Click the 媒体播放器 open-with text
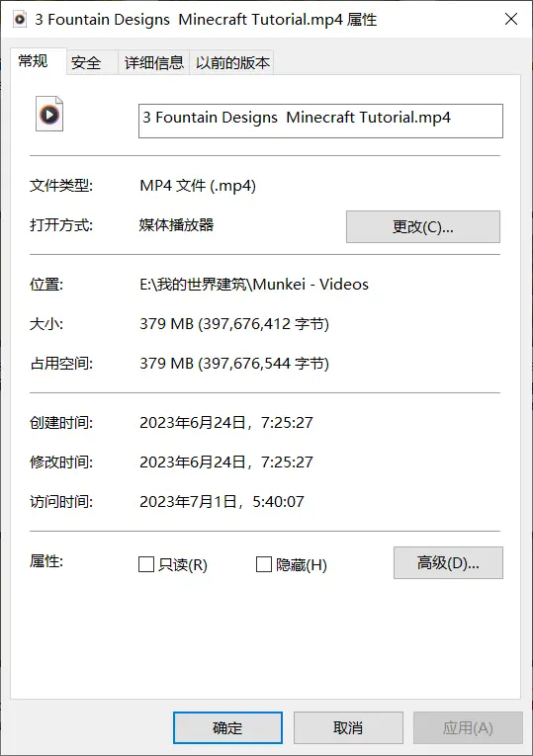The image size is (533, 756). (x=177, y=224)
